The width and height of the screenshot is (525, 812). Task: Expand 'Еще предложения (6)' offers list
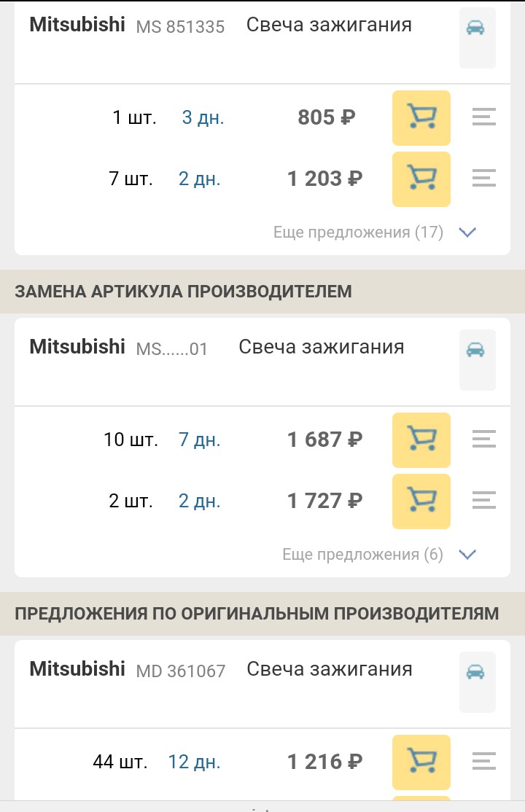[x=362, y=555]
